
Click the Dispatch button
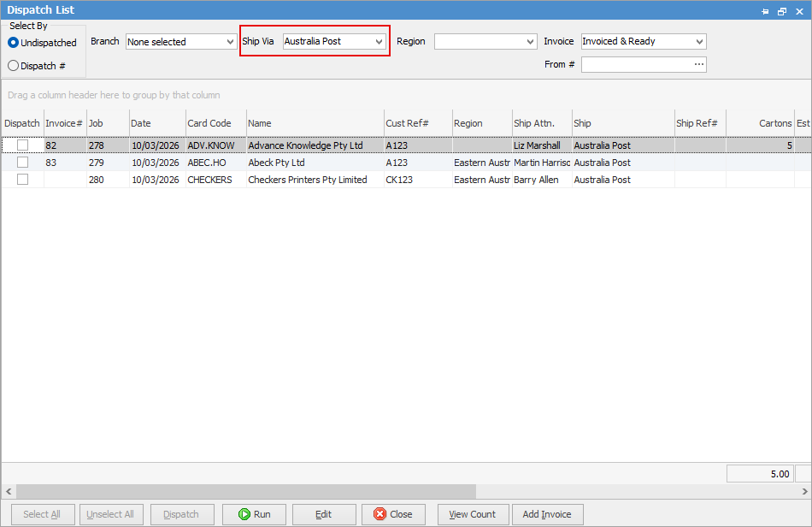coord(182,514)
